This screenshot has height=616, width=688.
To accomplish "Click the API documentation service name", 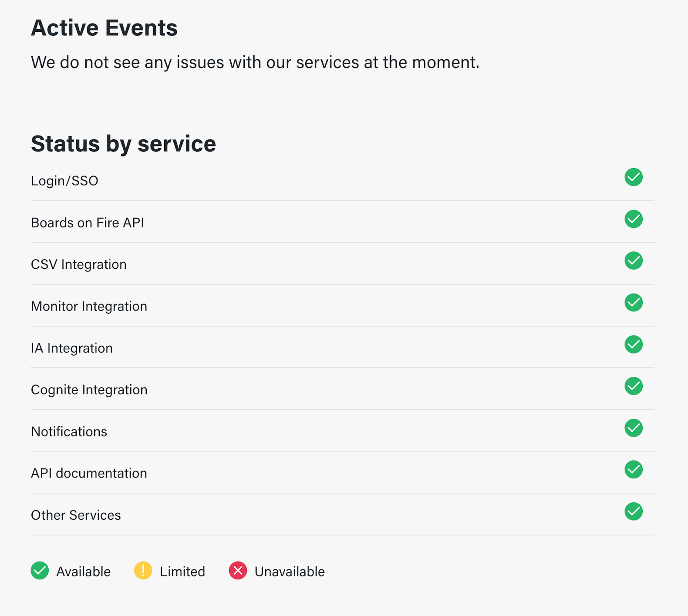I will coord(89,474).
